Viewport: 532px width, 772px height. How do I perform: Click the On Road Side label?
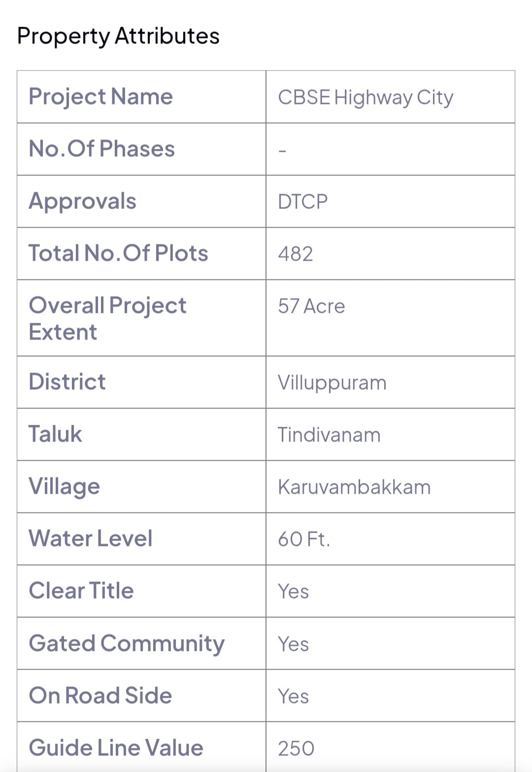click(x=100, y=695)
